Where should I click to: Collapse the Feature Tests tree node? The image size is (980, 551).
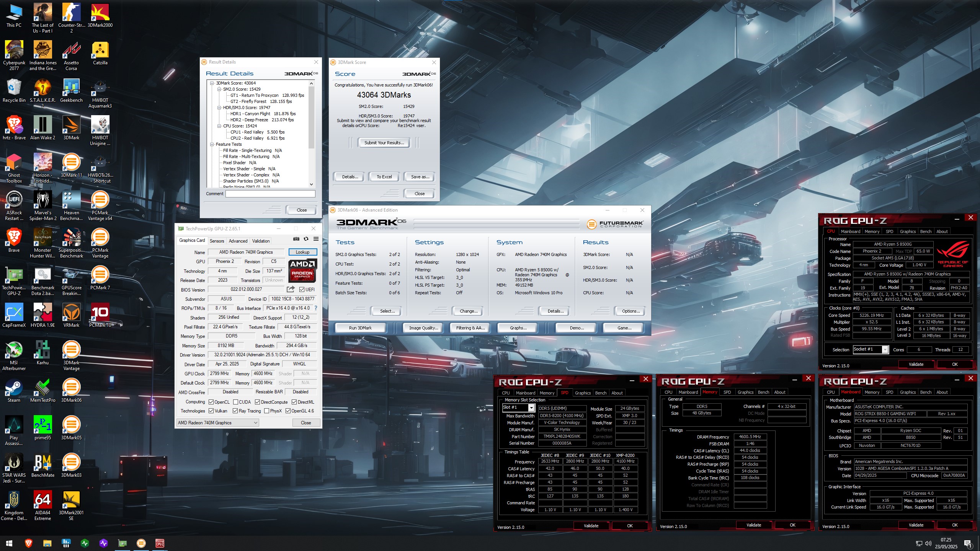(212, 144)
